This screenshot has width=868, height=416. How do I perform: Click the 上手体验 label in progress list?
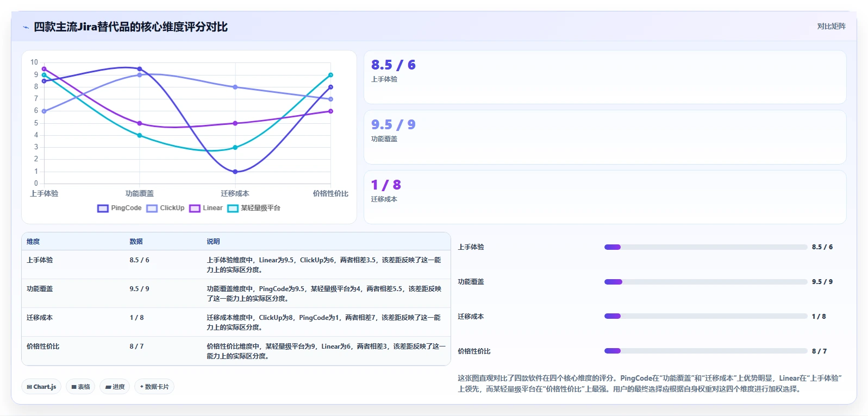pos(471,247)
